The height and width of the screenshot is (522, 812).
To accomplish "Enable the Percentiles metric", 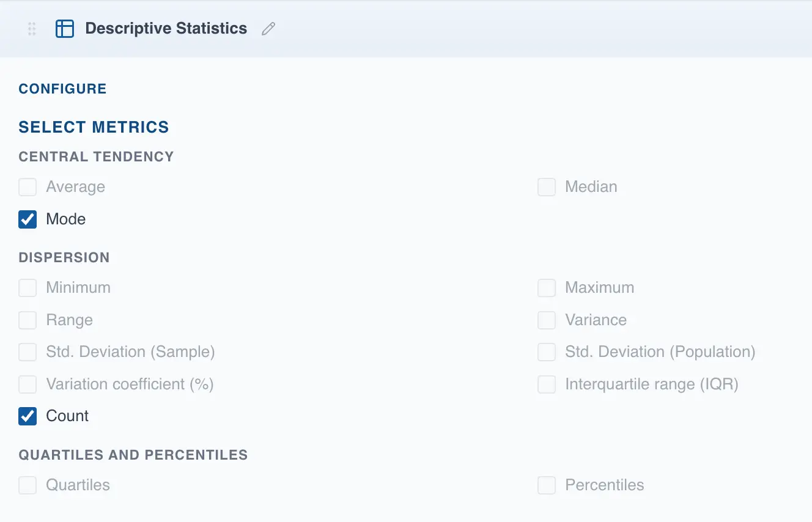I will 546,485.
